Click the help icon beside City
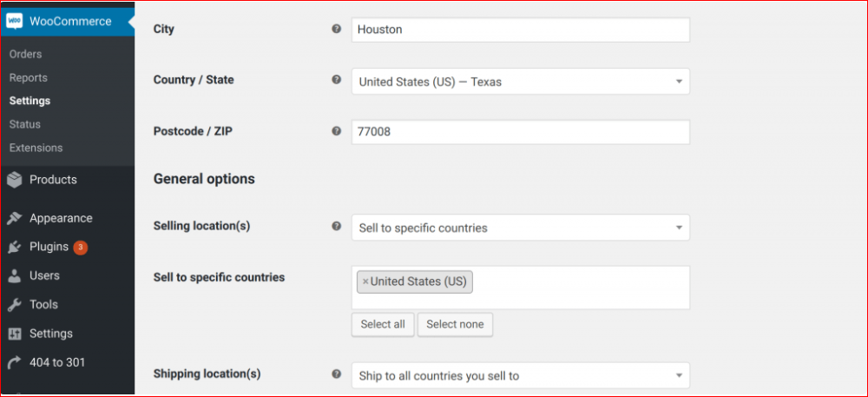 click(336, 29)
